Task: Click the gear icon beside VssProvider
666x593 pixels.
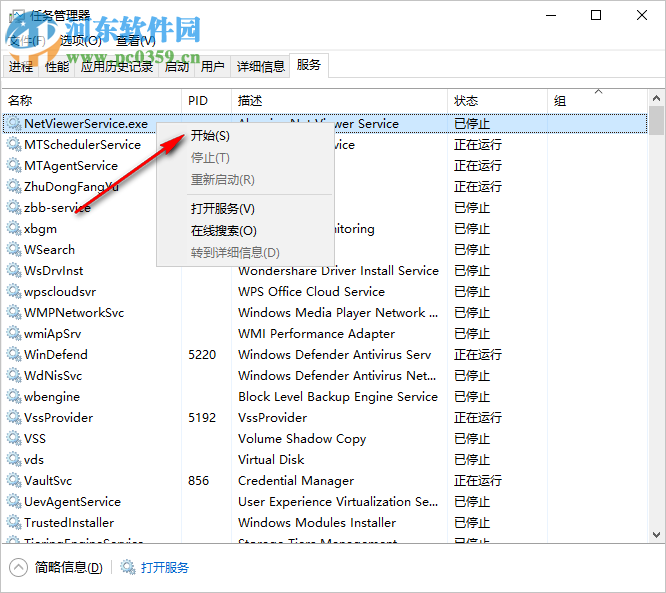Action: coord(14,418)
